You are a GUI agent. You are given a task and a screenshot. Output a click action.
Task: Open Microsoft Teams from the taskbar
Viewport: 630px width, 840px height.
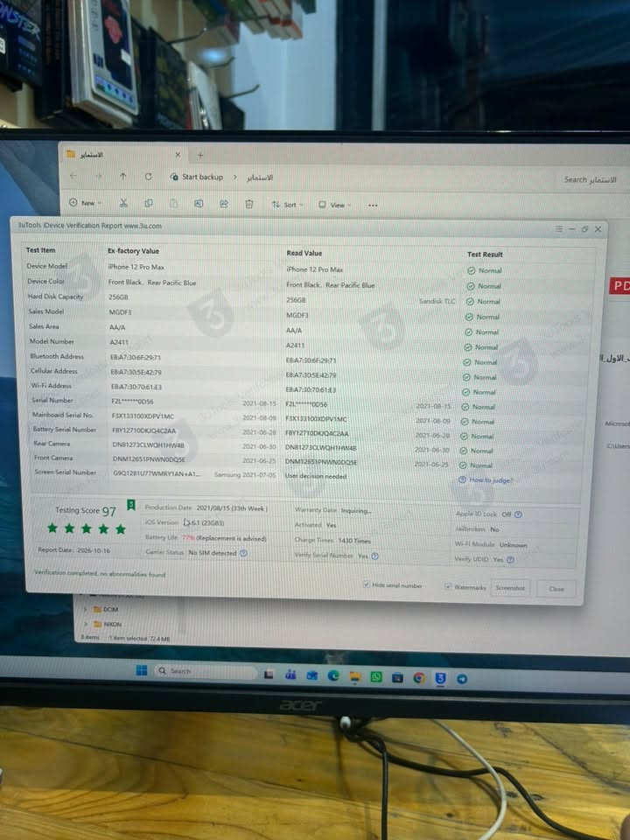pyautogui.click(x=290, y=675)
